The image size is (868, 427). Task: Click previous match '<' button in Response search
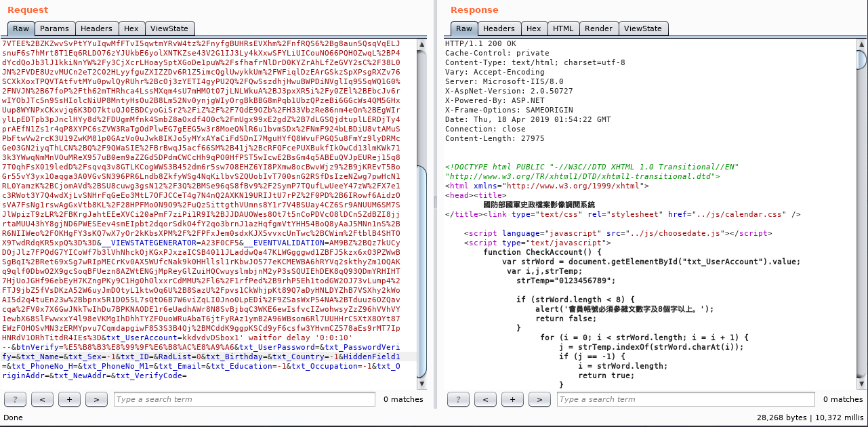pos(485,399)
